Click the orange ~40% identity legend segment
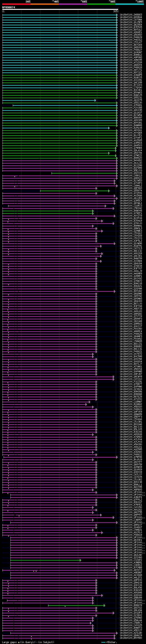 [45, 4]
